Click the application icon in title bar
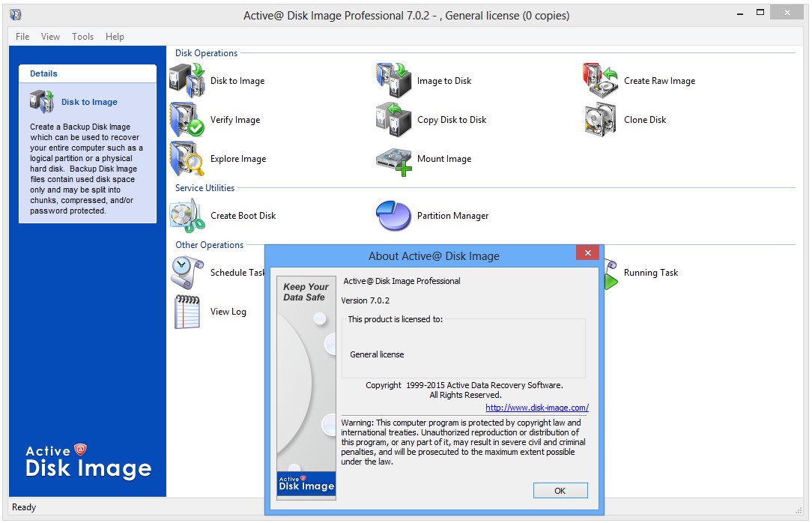Viewport: 812px width, 523px height. [x=16, y=14]
